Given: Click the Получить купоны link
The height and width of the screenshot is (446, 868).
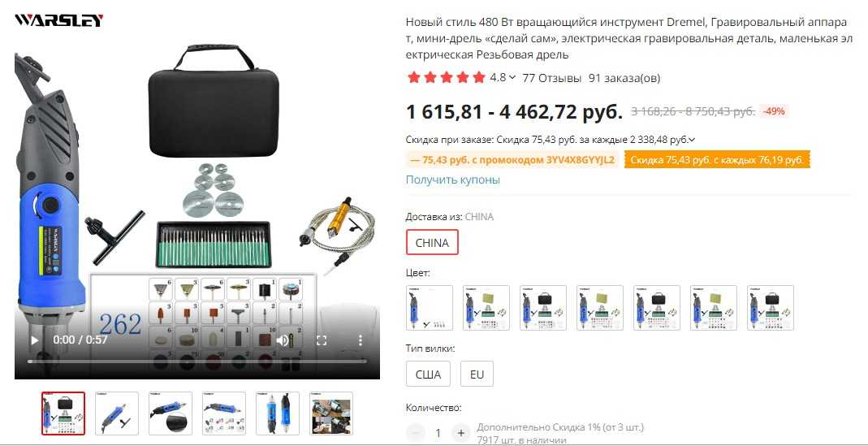Looking at the screenshot, I should coord(453,180).
